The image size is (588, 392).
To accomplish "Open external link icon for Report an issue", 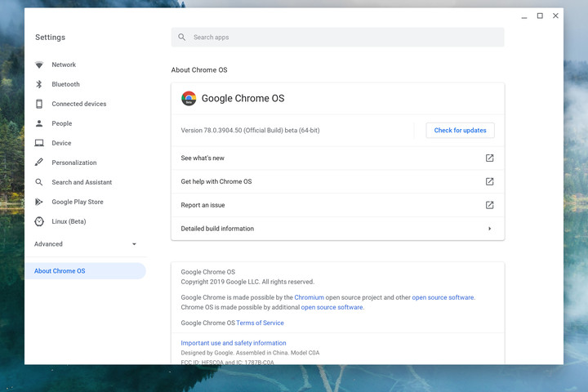I will click(x=489, y=205).
